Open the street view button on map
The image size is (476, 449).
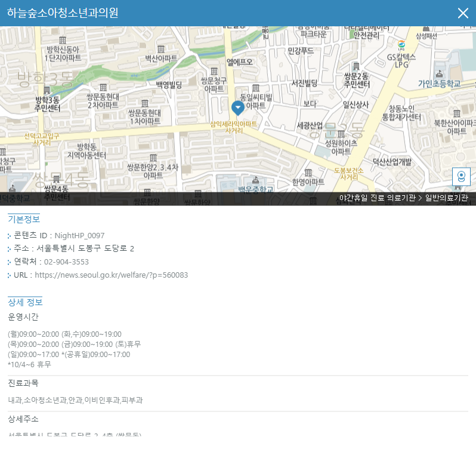(x=461, y=176)
